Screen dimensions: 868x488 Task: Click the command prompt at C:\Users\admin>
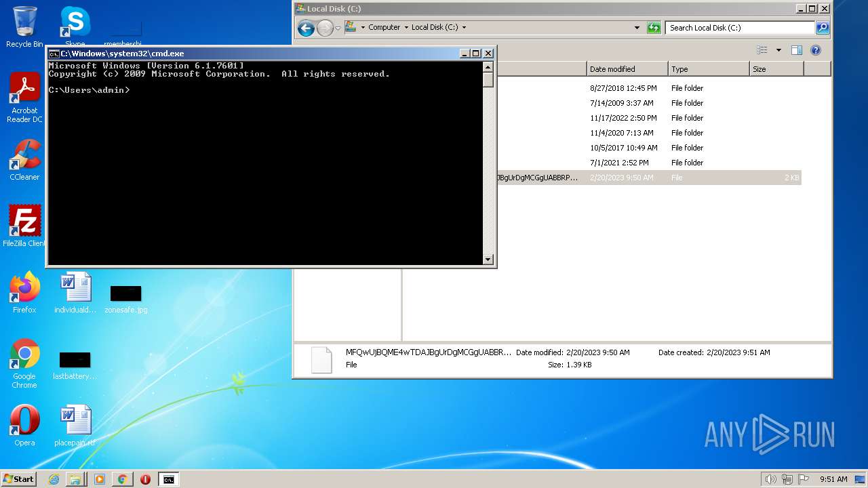89,90
